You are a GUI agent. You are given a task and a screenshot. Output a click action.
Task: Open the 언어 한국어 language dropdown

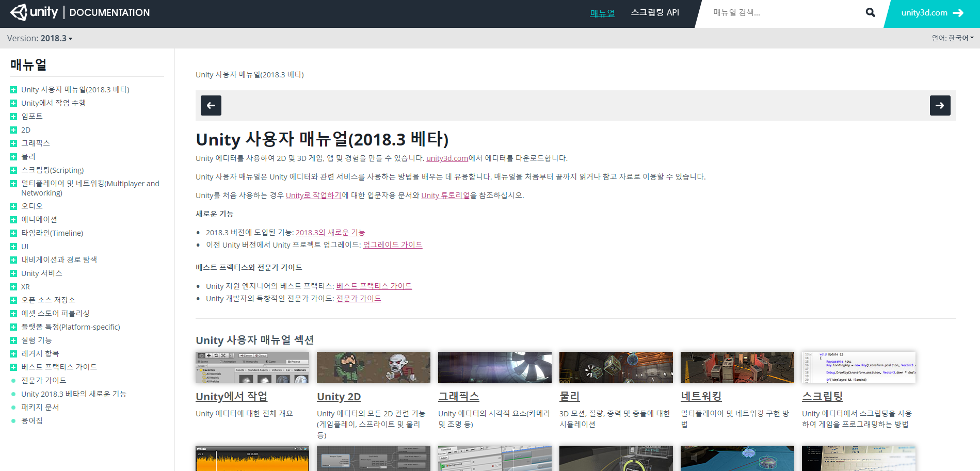[953, 38]
